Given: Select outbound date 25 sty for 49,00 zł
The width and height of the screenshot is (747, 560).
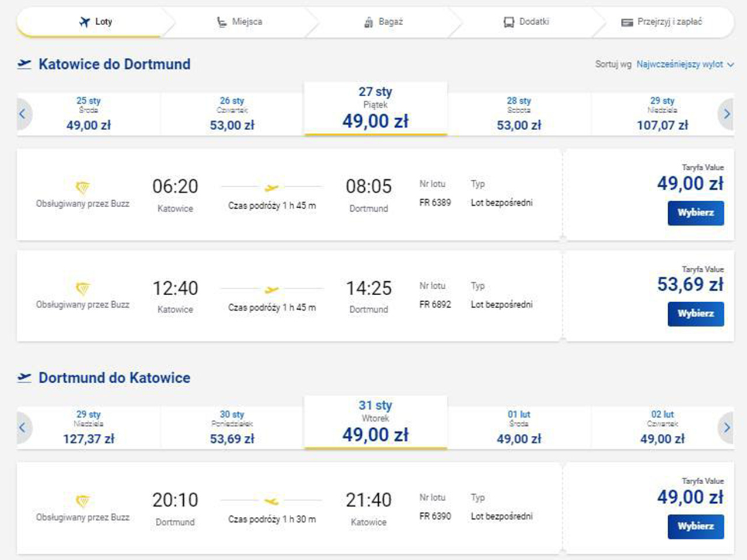Looking at the screenshot, I should coord(89,114).
